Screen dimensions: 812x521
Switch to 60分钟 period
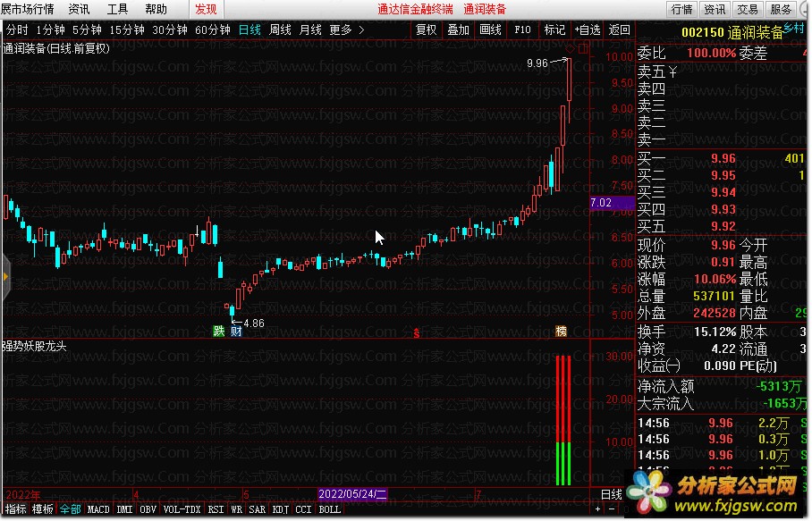pyautogui.click(x=212, y=30)
